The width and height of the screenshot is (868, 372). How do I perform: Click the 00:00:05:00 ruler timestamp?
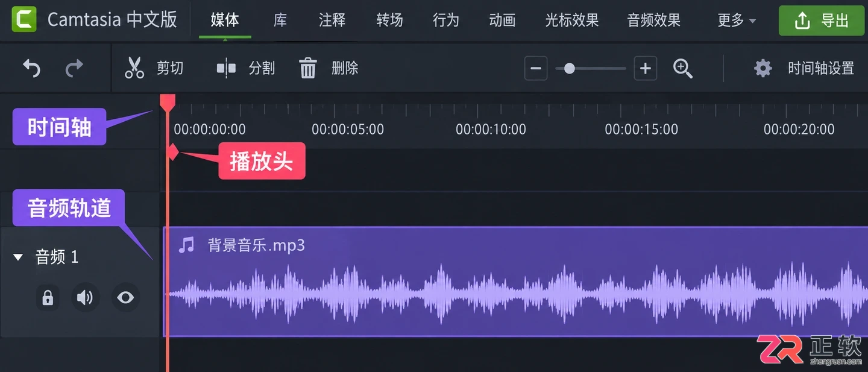point(348,129)
